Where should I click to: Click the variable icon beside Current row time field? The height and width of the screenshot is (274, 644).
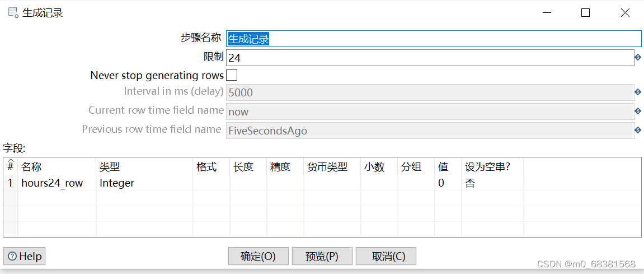click(638, 111)
